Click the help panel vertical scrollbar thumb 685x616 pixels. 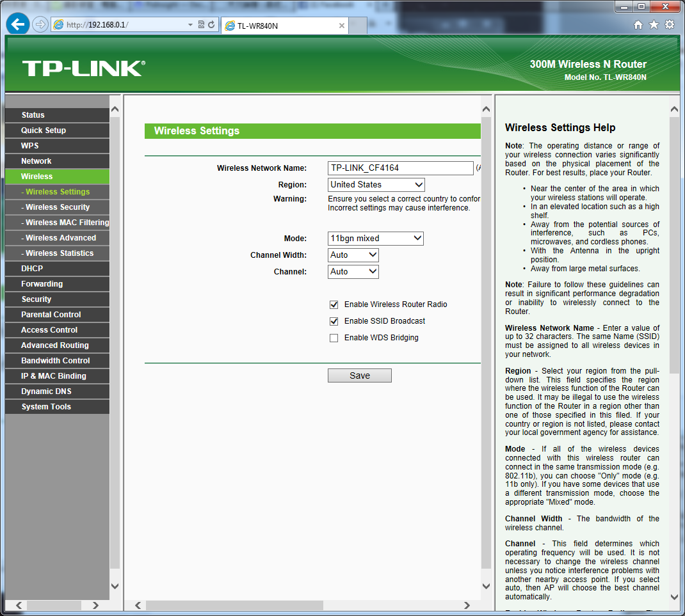(674, 243)
